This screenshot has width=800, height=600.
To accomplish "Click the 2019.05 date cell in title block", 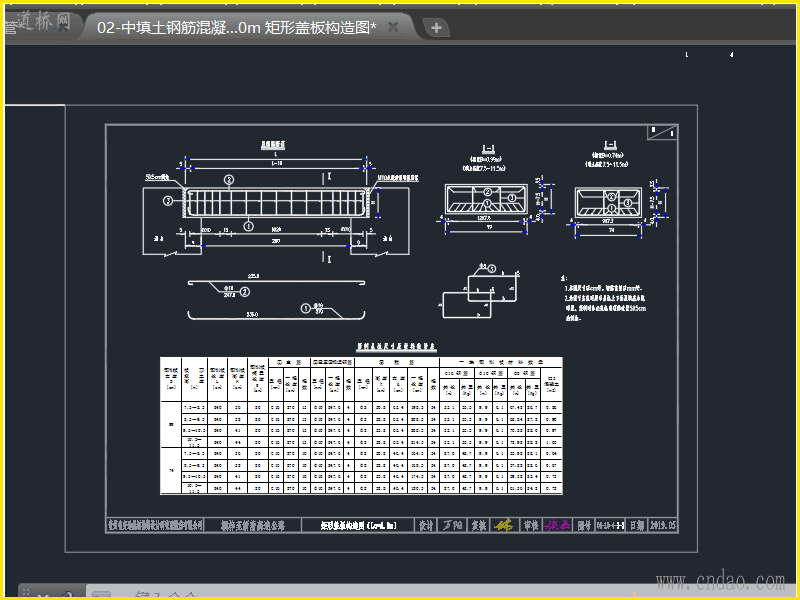I will point(663,524).
